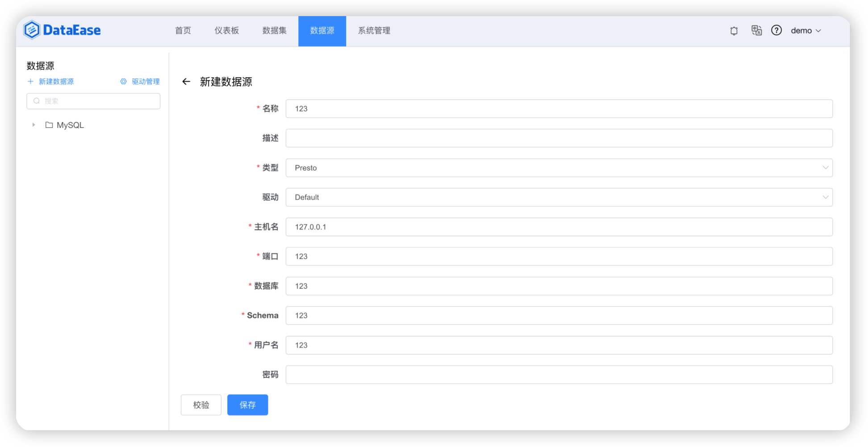This screenshot has height=447, width=868.
Task: Open the demo user menu
Action: 806,30
